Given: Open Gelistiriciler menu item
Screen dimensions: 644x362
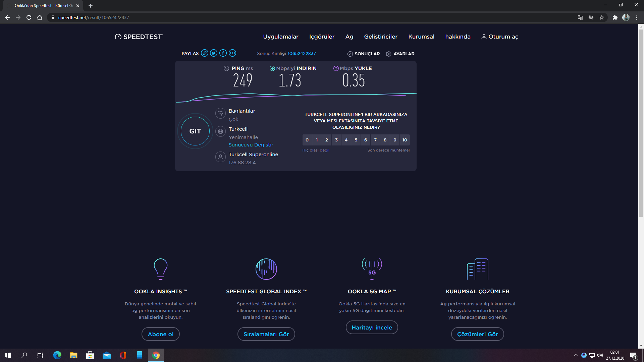Looking at the screenshot, I should [381, 37].
